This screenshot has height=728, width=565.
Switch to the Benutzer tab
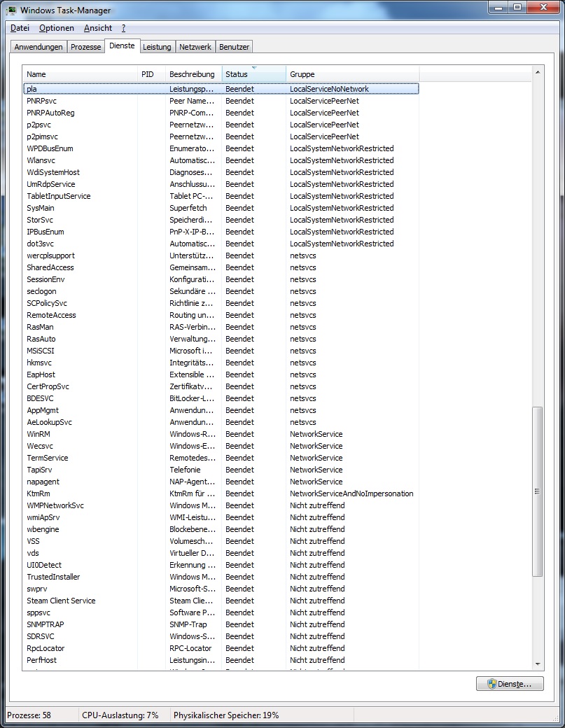coord(234,47)
